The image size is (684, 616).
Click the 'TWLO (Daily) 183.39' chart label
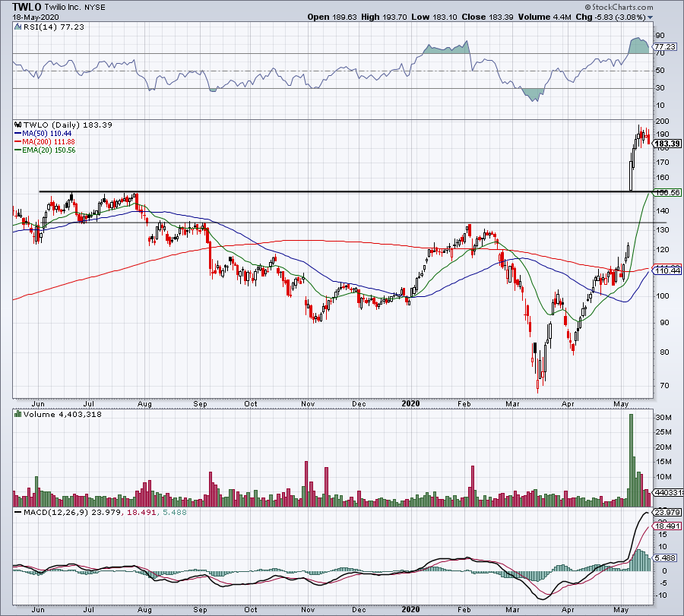[x=68, y=125]
